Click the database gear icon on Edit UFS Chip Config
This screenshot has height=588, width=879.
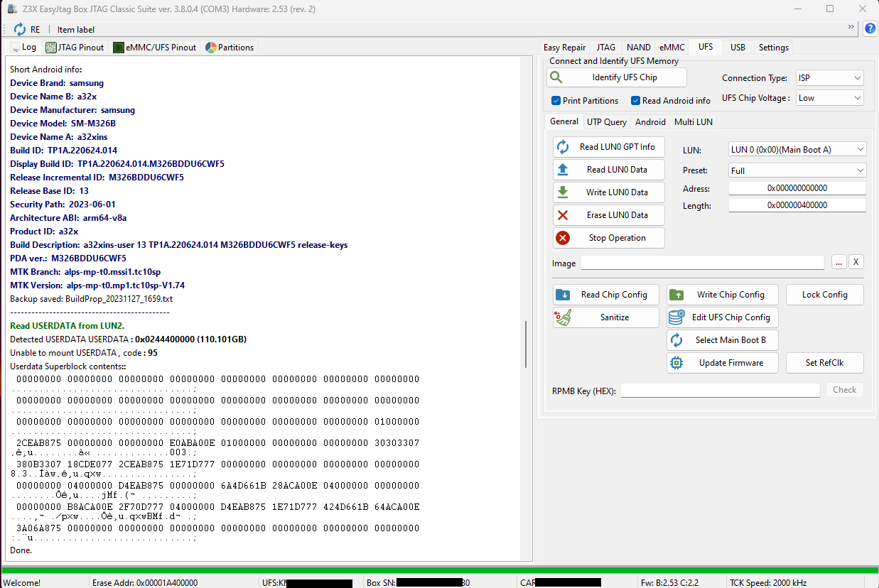tap(676, 317)
